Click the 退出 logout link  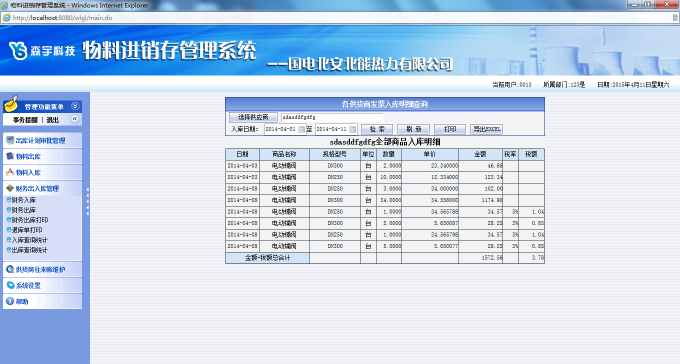coord(52,120)
